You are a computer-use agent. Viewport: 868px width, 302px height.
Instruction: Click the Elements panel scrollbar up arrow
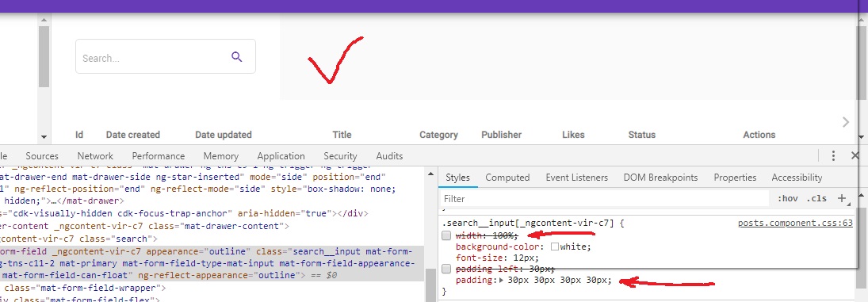point(430,174)
